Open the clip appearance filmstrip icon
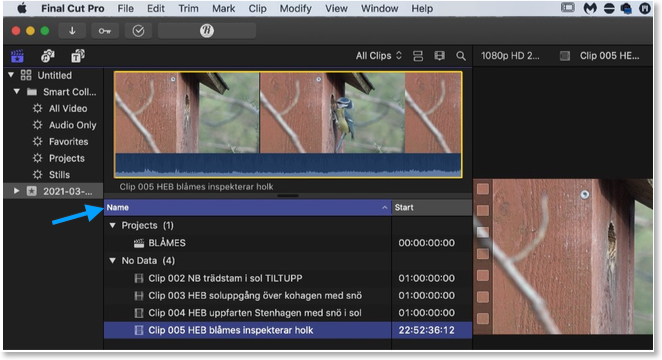Image resolution: width=662 pixels, height=360 pixels. tap(440, 56)
